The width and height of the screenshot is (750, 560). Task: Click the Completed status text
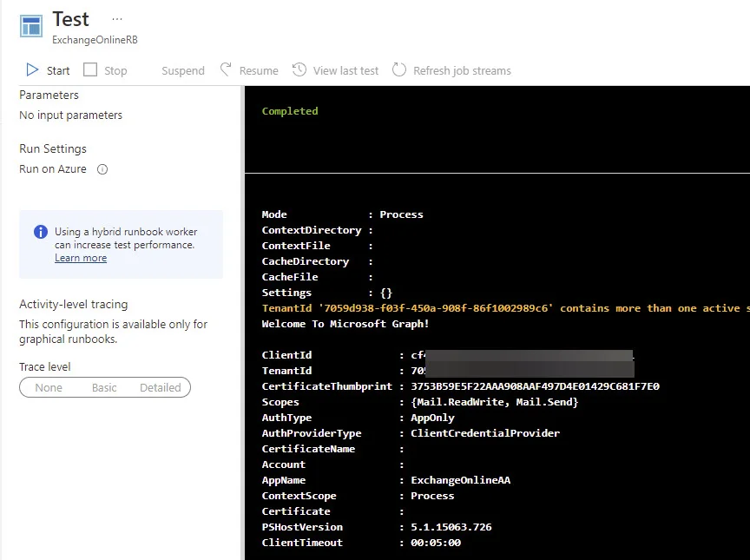tap(290, 111)
